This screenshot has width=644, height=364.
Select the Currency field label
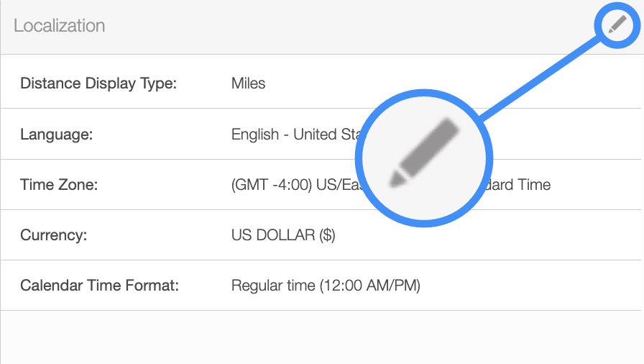54,235
